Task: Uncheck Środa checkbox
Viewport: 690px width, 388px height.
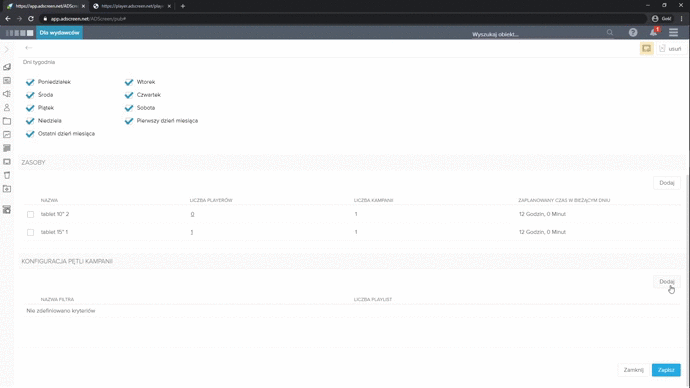Action: point(30,95)
